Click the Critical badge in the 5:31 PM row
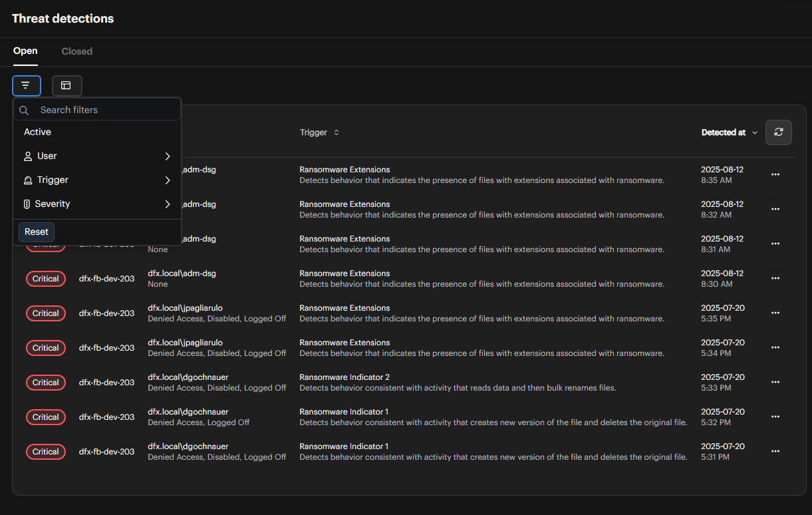 coord(46,452)
